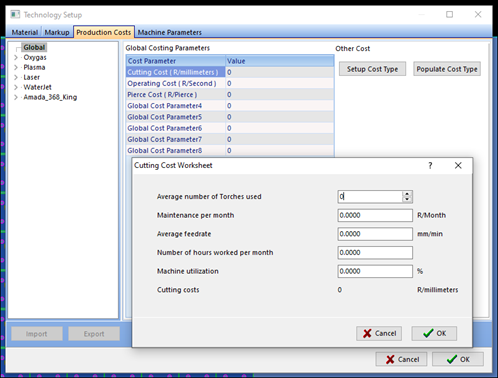Image resolution: width=498 pixels, height=378 pixels.
Task: Click the help question mark in Cutting Cost Worksheet
Action: click(x=430, y=165)
